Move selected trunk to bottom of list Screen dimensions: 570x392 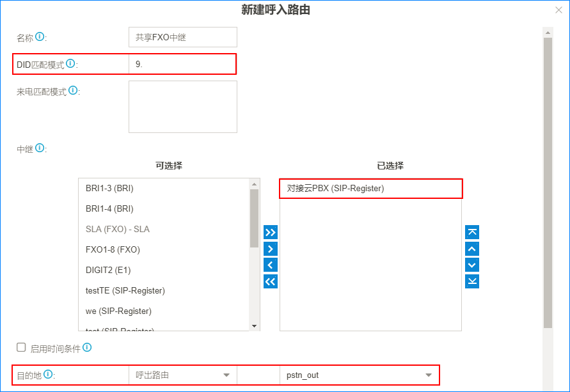click(x=472, y=281)
